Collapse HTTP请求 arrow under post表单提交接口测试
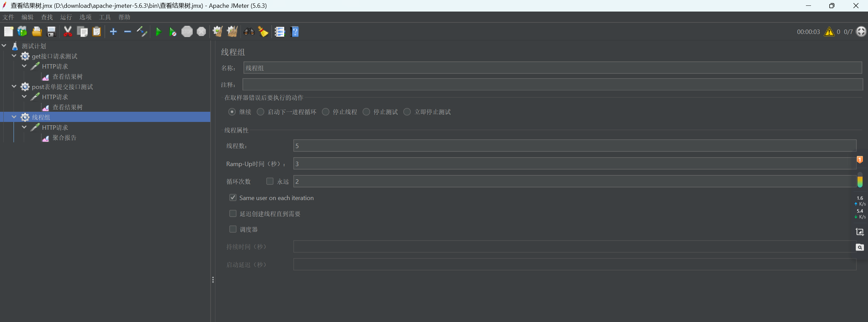The image size is (868, 322). [x=24, y=96]
